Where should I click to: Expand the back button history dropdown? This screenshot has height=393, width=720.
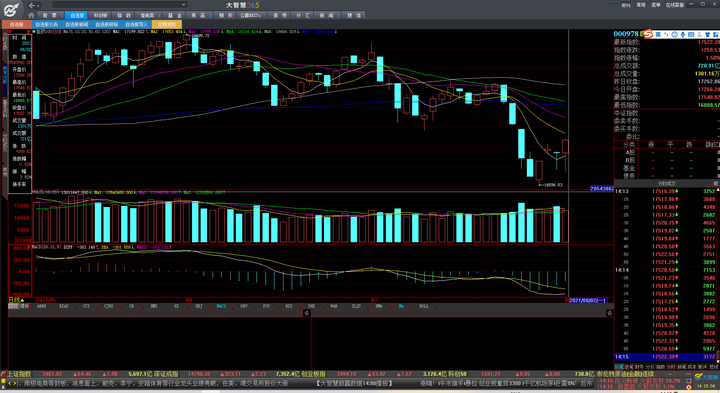(x=39, y=6)
